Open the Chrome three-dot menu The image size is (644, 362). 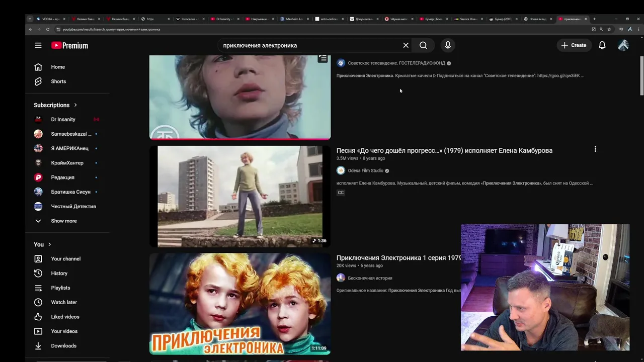pos(637,29)
